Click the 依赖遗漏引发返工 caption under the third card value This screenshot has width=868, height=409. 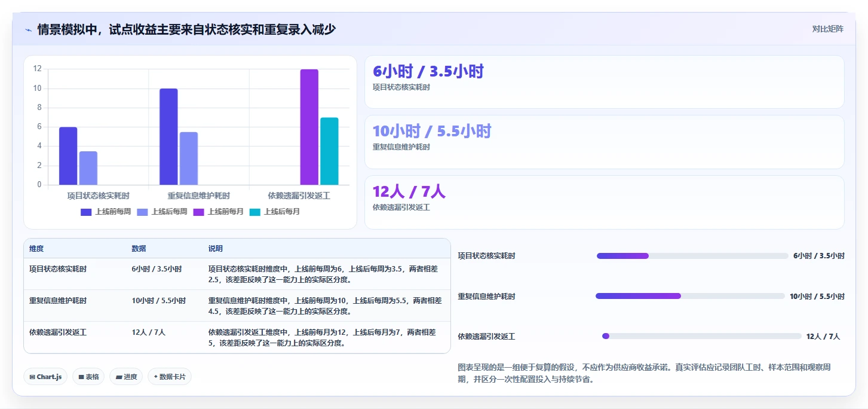click(x=401, y=207)
